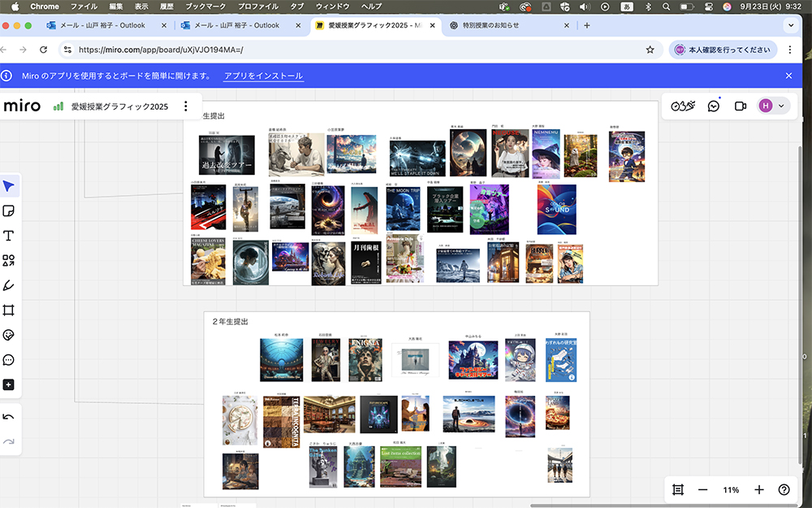Click the board title 愛媛授業グラフィック2025
The height and width of the screenshot is (508, 812).
(x=119, y=106)
